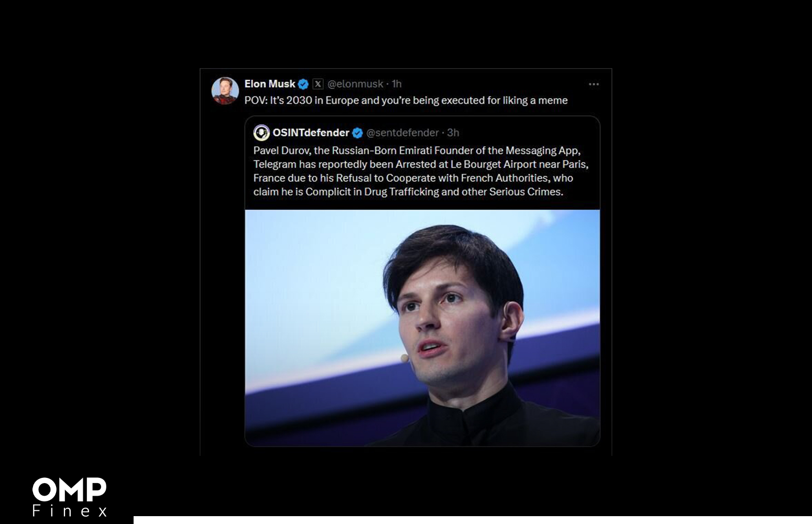Screen dimensions: 812x524
Task: Open the 1h timestamp of the post
Action: (397, 84)
